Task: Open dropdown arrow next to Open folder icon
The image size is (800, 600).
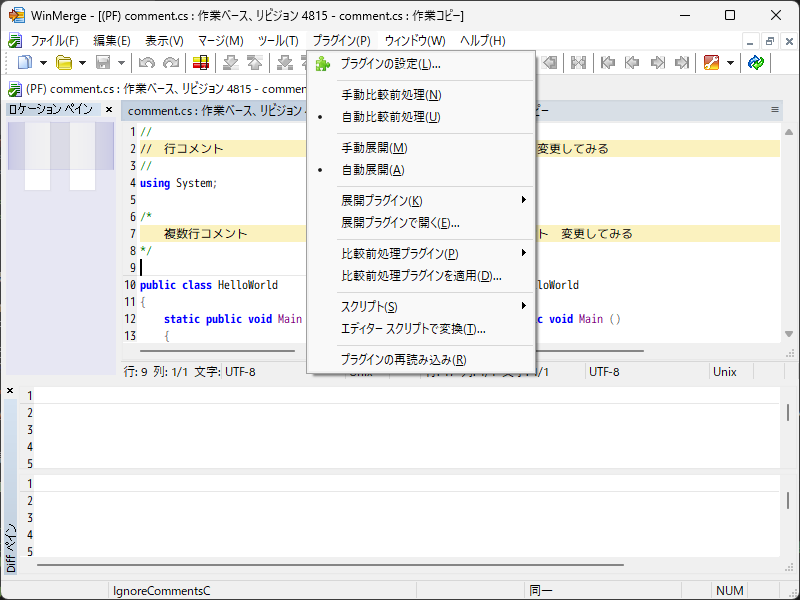Action: pos(82,63)
